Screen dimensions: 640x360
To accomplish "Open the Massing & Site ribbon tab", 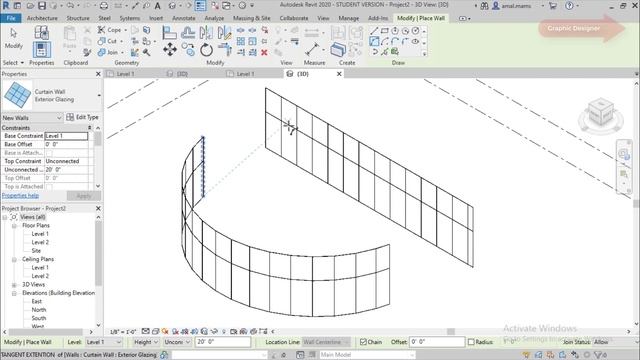I will pos(251,18).
